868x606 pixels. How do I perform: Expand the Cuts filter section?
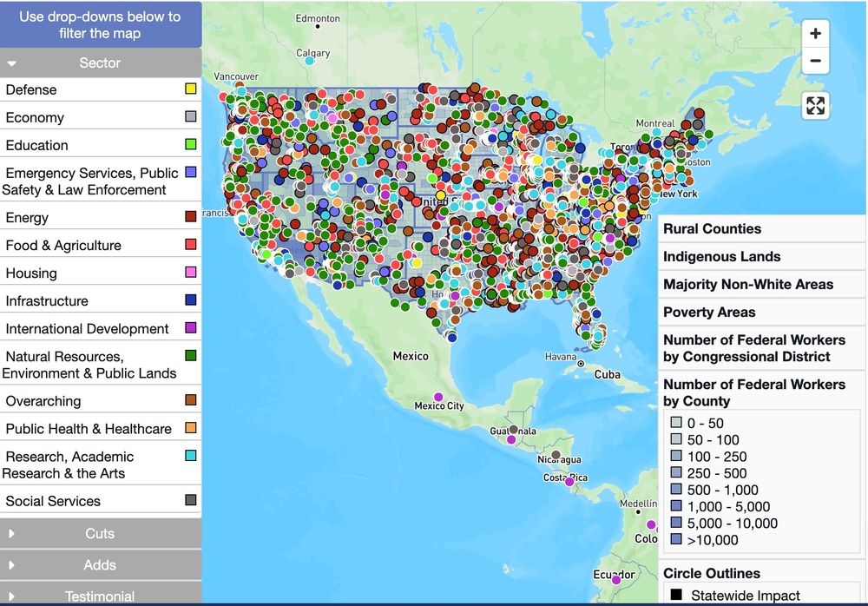(100, 533)
